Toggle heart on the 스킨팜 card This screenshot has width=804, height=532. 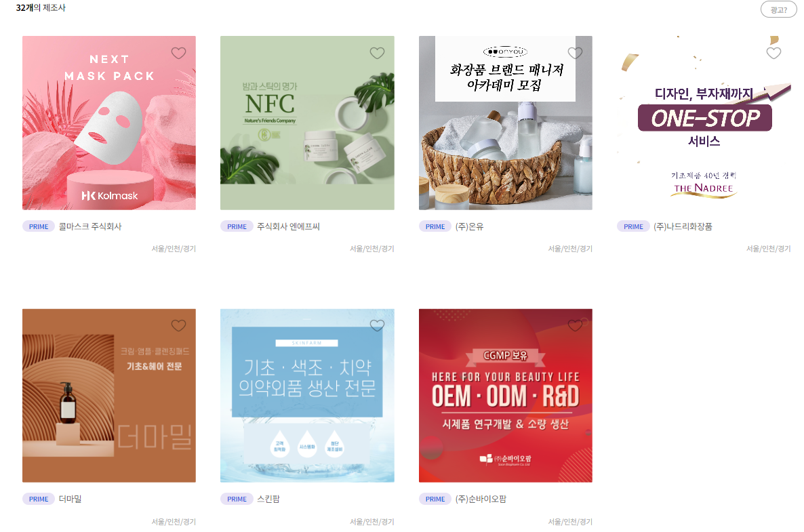click(x=377, y=325)
